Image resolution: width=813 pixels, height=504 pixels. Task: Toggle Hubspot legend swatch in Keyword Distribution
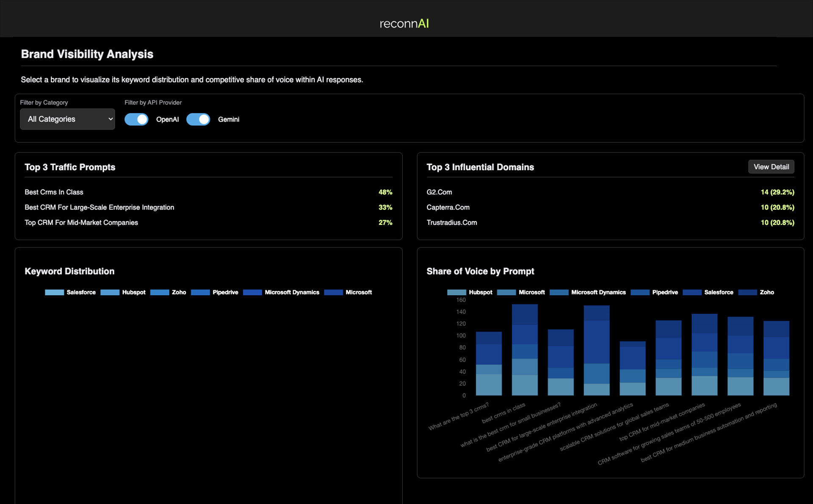pyautogui.click(x=110, y=292)
